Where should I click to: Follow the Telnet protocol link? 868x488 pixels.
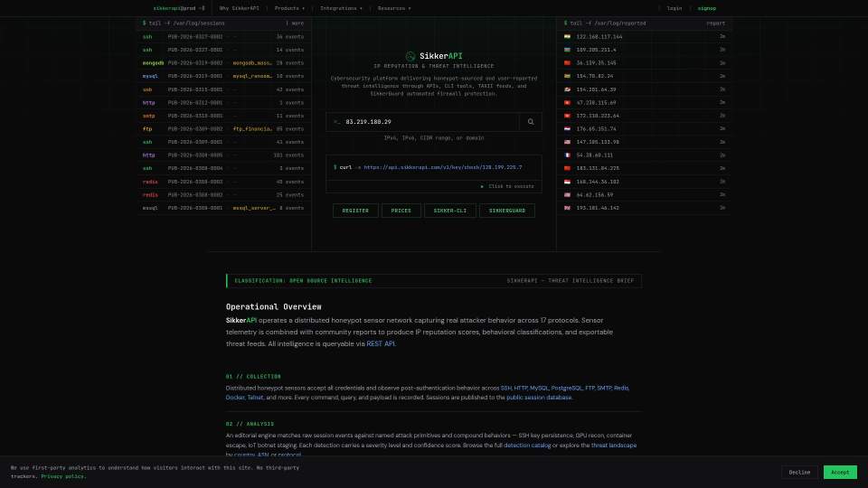pyautogui.click(x=255, y=398)
